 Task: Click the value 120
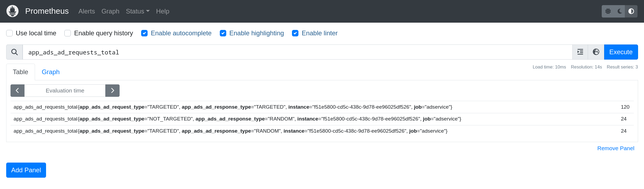coord(625,107)
